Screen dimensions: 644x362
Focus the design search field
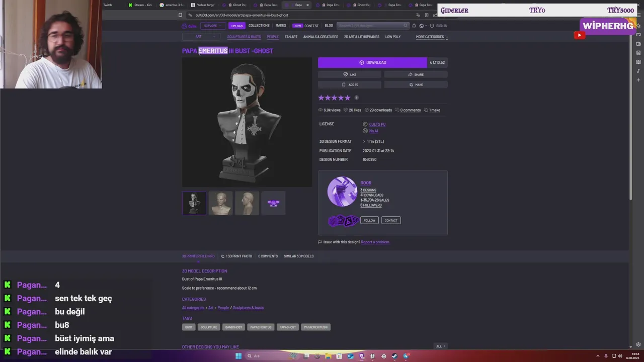pos(372,26)
